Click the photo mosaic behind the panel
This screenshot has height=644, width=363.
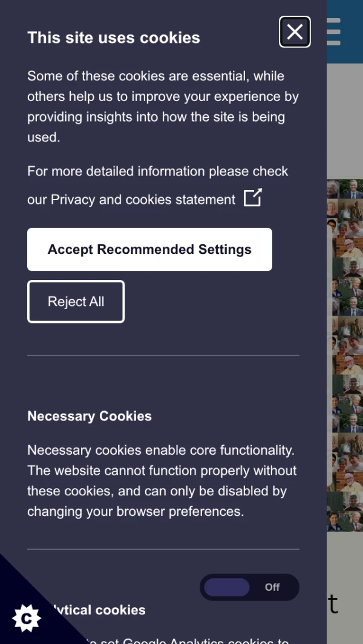(x=345, y=351)
